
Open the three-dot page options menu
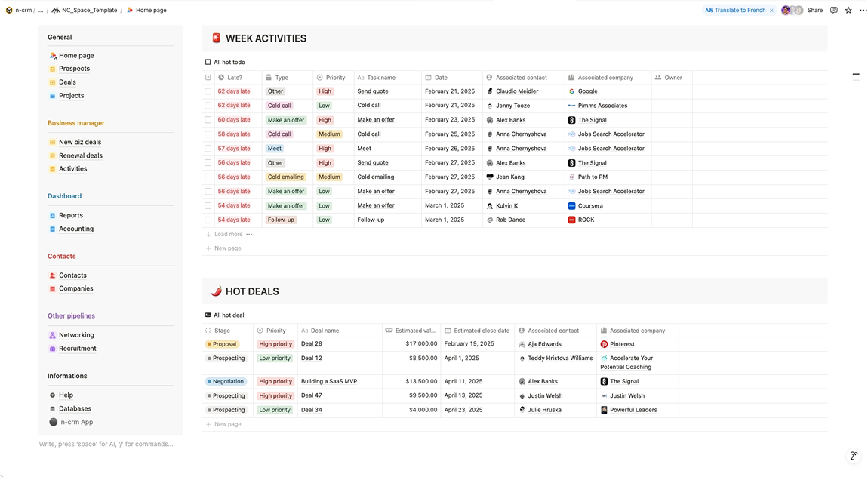(863, 10)
